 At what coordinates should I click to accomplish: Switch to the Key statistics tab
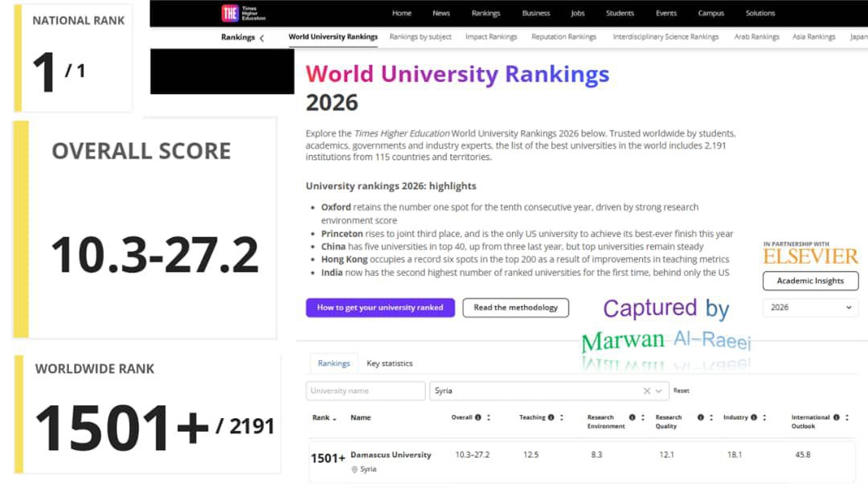[x=389, y=363]
